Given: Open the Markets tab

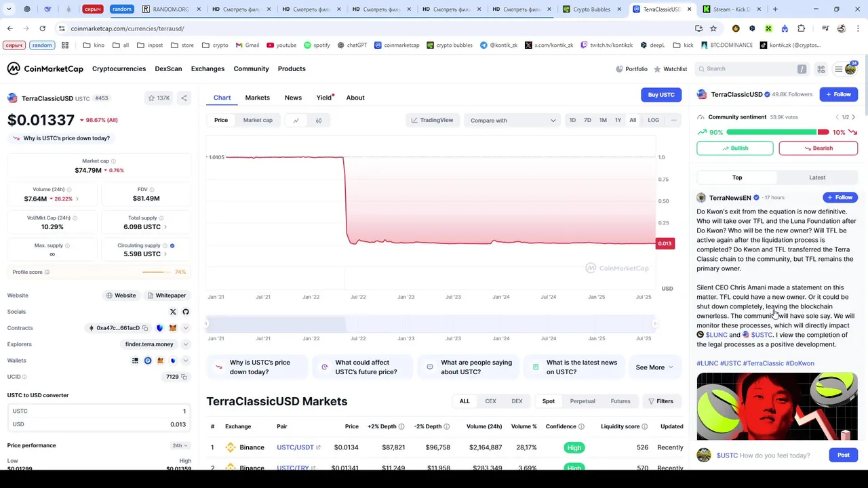Looking at the screenshot, I should pos(258,98).
